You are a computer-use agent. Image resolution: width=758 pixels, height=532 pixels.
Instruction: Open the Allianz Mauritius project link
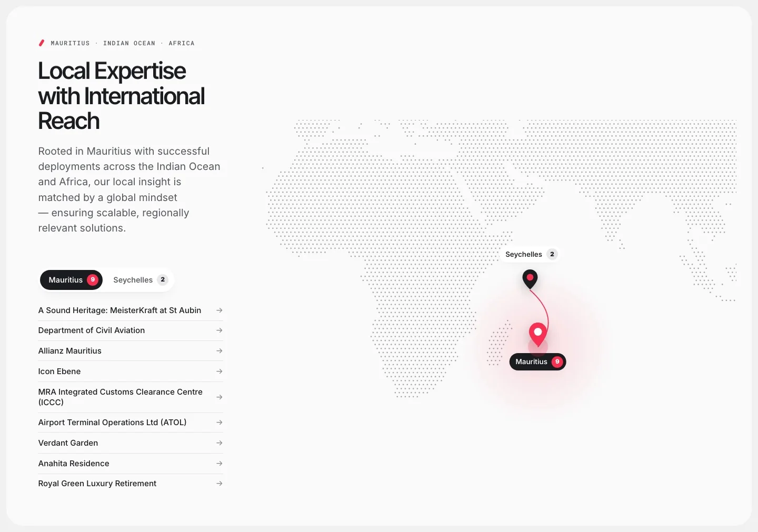[131, 351]
